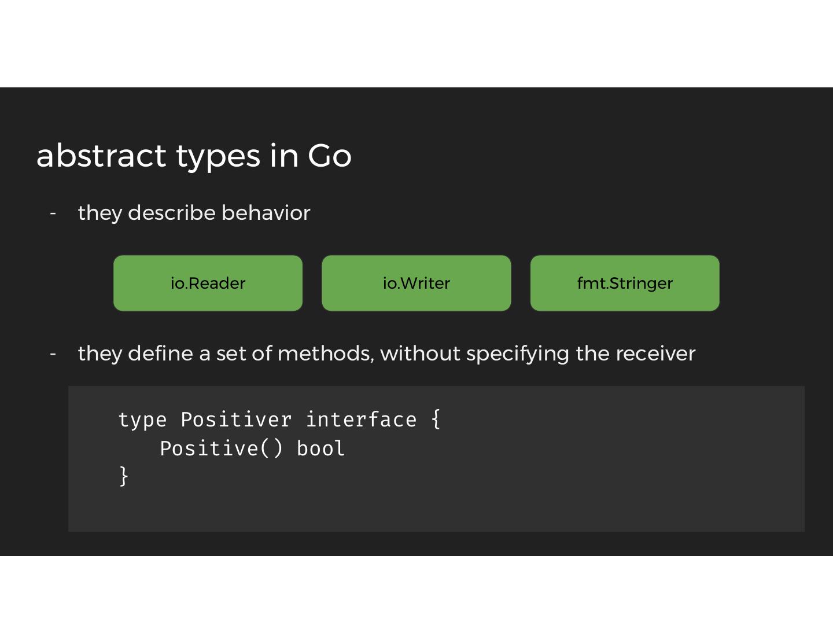
Task: Click the "Positive()" method in the code
Action: (222, 448)
